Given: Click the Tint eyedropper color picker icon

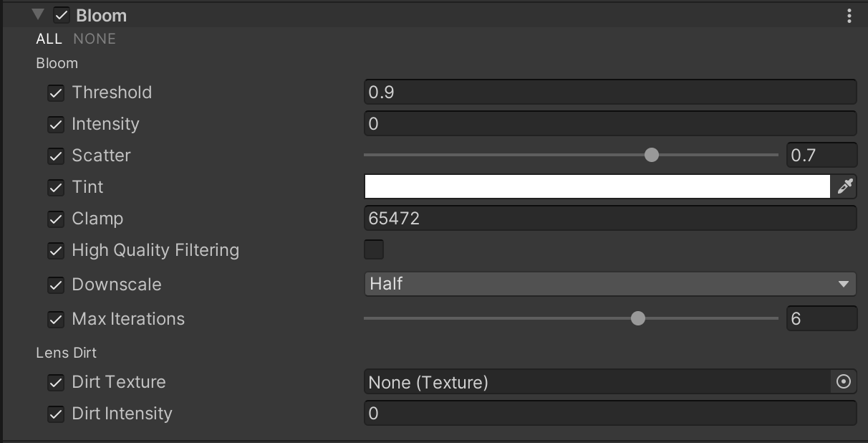Looking at the screenshot, I should pos(845,187).
